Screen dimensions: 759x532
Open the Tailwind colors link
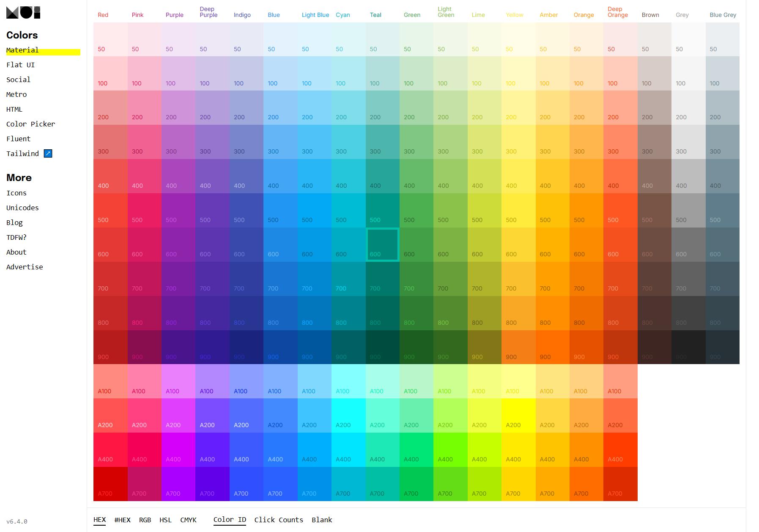pyautogui.click(x=22, y=154)
